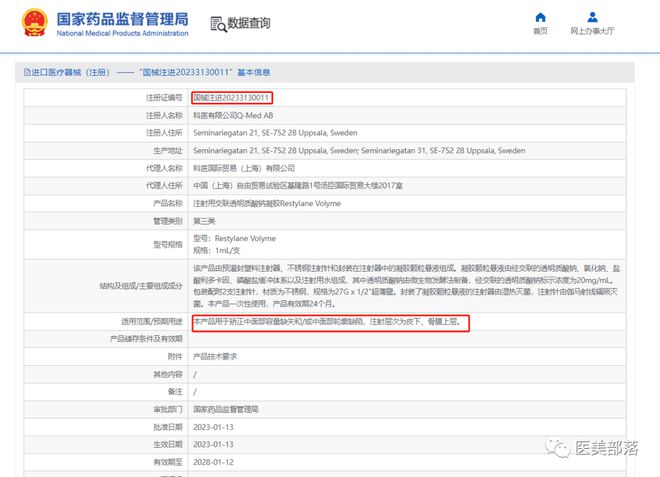This screenshot has width=660, height=477.
Task: Select registration number 国械注进20233130011 value
Action: pyautogui.click(x=231, y=98)
